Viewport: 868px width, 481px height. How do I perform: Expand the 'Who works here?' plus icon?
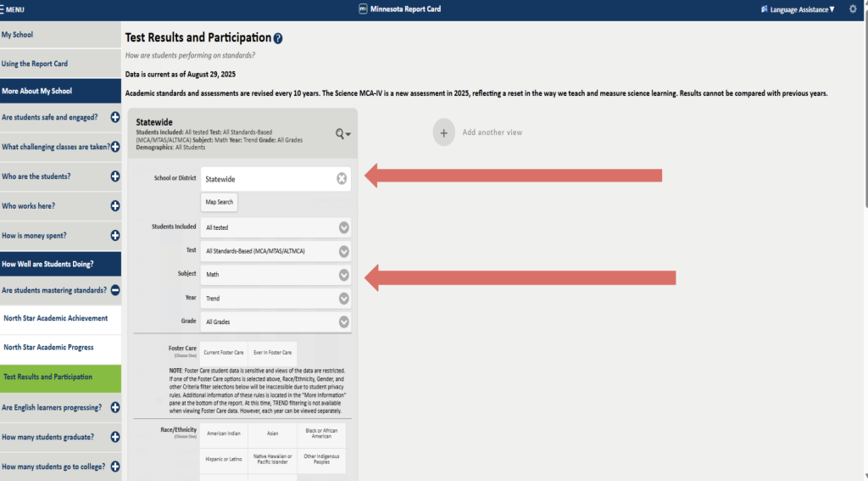[115, 206]
